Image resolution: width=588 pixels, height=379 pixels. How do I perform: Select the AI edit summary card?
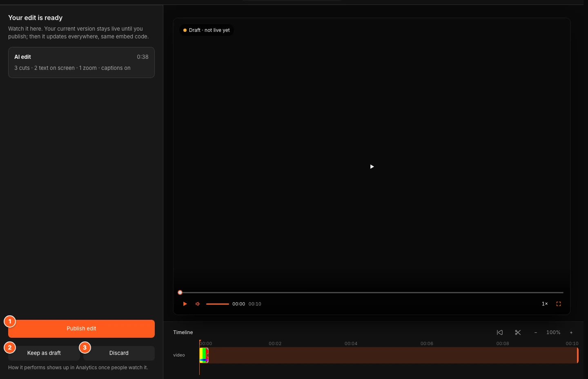(81, 62)
